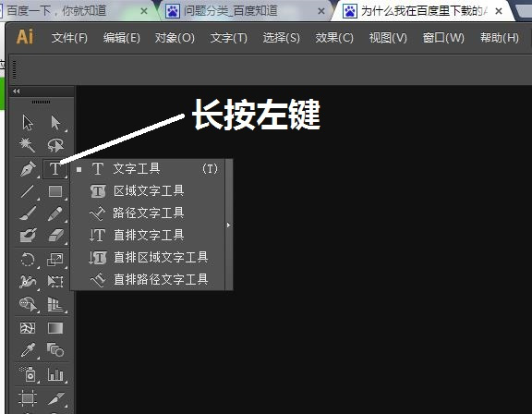Select the Direct Selection tool
This screenshot has width=532, height=414.
[x=55, y=123]
